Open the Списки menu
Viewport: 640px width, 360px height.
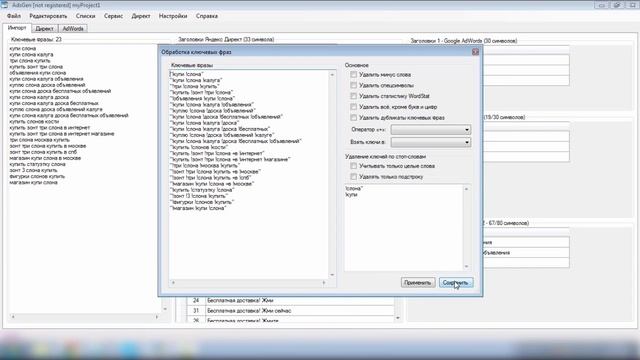click(86, 16)
